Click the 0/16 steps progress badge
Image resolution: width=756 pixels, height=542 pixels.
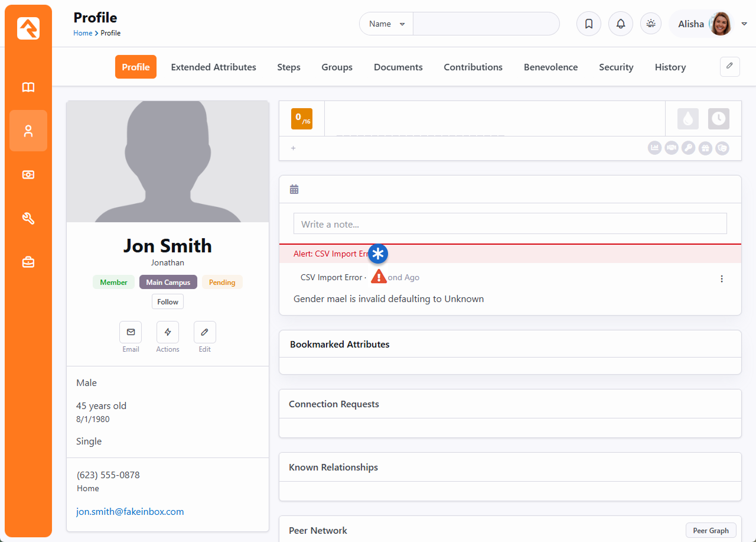(x=302, y=119)
